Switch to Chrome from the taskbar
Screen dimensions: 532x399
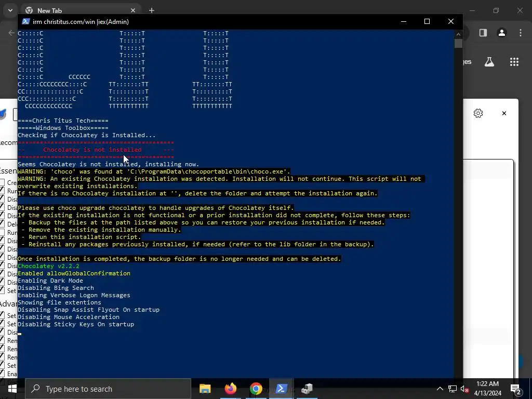pos(256,389)
